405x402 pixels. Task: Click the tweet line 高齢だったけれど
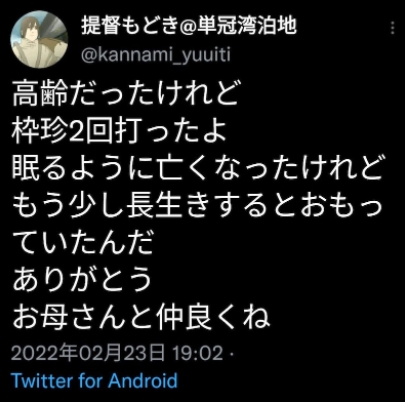pyautogui.click(x=126, y=93)
